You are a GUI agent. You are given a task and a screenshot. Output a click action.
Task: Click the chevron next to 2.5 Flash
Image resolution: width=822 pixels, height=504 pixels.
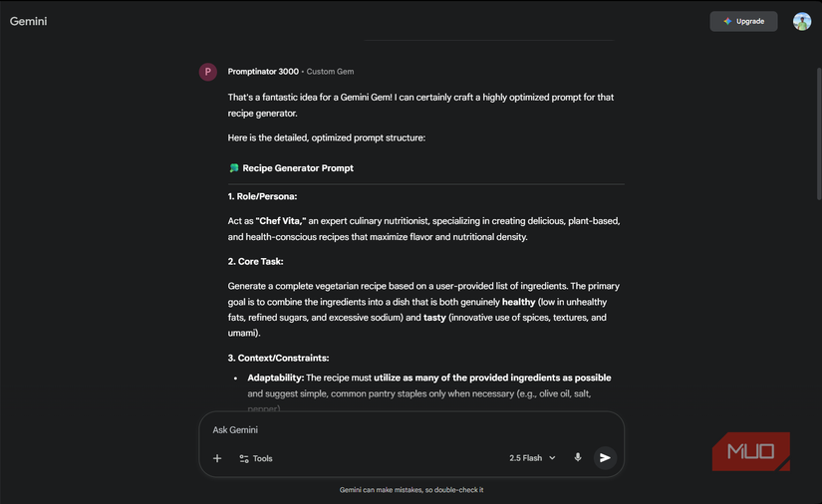553,458
